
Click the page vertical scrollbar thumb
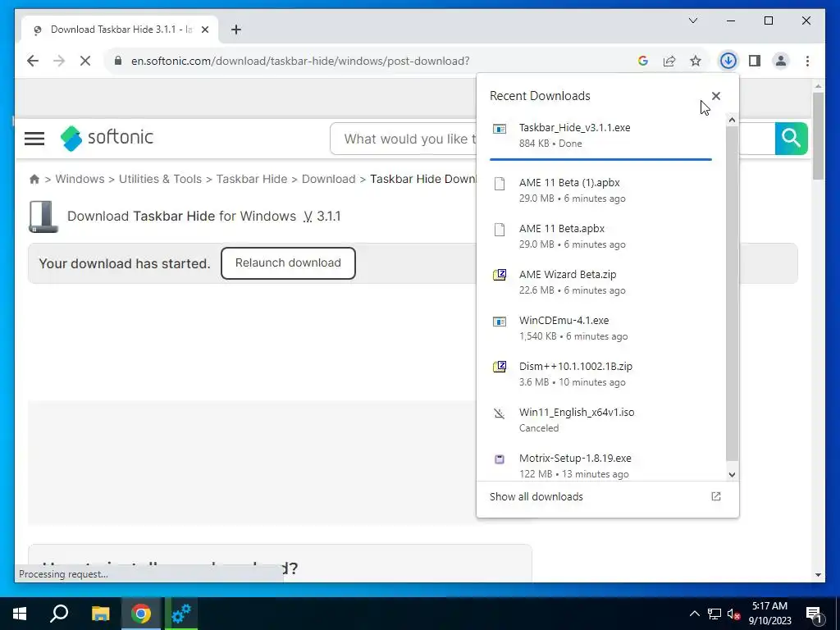click(x=818, y=137)
